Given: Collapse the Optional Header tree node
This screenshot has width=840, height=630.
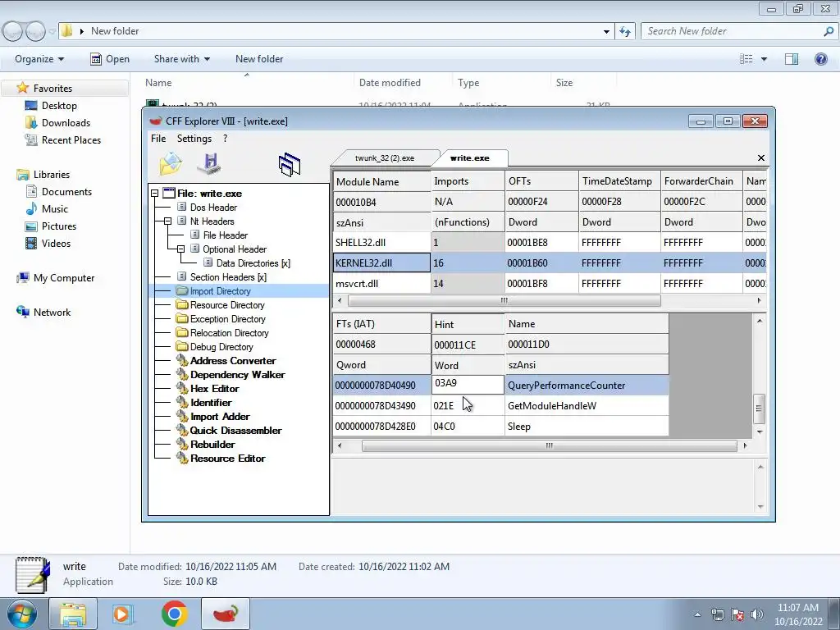Looking at the screenshot, I should click(x=181, y=249).
